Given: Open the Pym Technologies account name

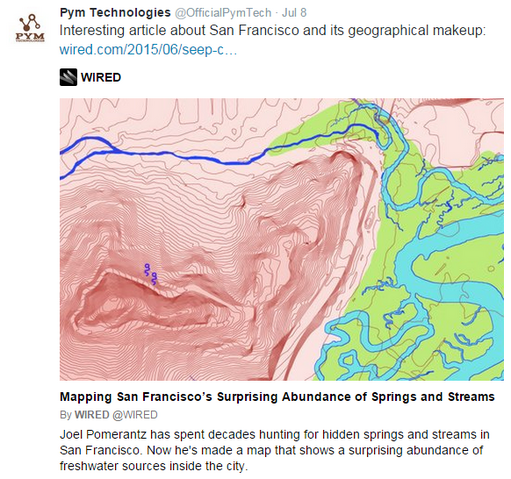Looking at the screenshot, I should click(115, 13).
